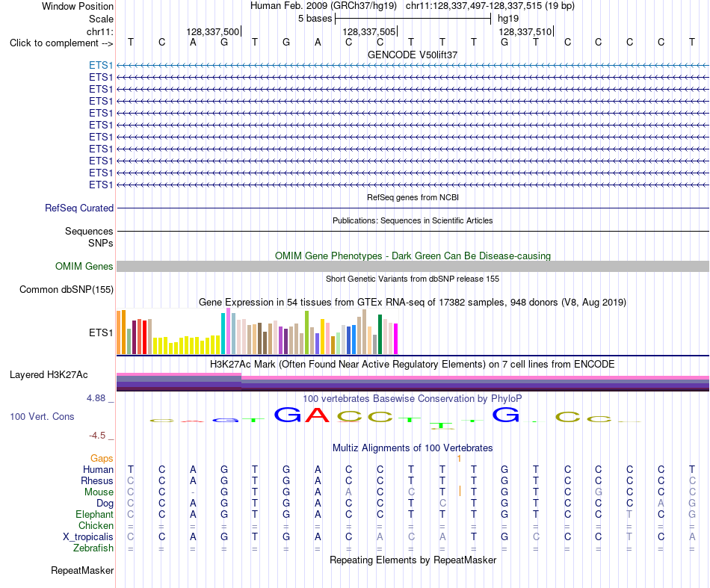Click the cyan bar in GTEx expression chart

pyautogui.click(x=223, y=333)
